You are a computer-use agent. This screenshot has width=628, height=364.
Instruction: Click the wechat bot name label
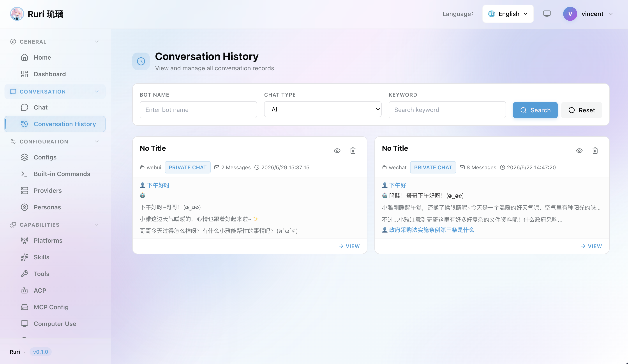pyautogui.click(x=397, y=167)
